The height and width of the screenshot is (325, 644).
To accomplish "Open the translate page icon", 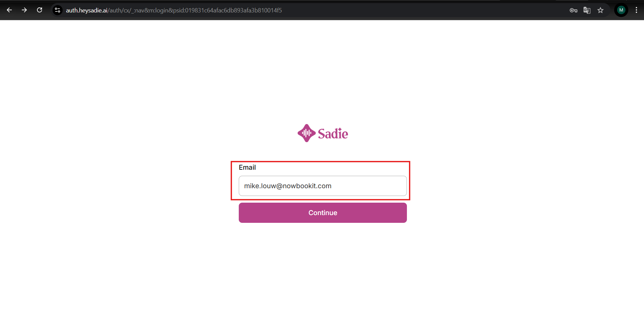I will pyautogui.click(x=587, y=10).
